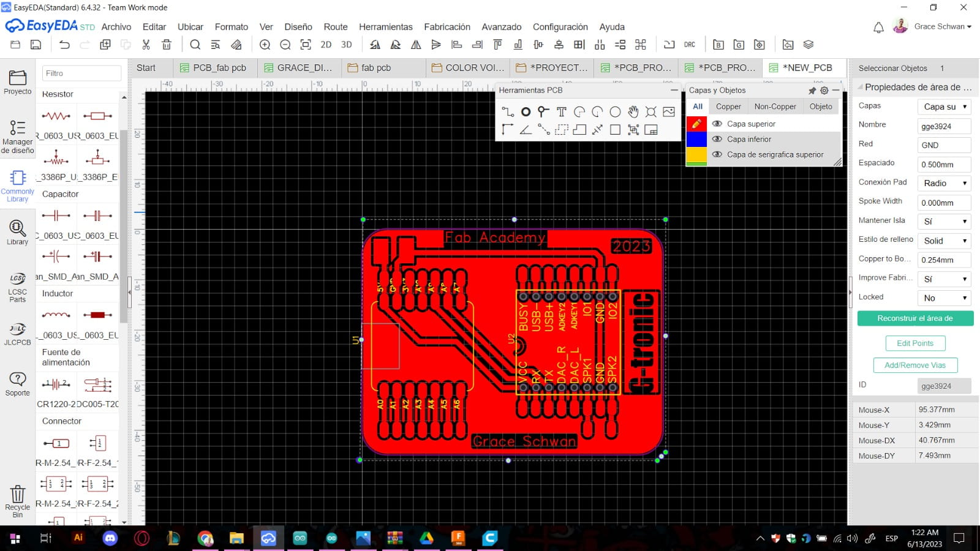Click the Zoom Out magnifier icon
980x551 pixels.
pos(285,45)
